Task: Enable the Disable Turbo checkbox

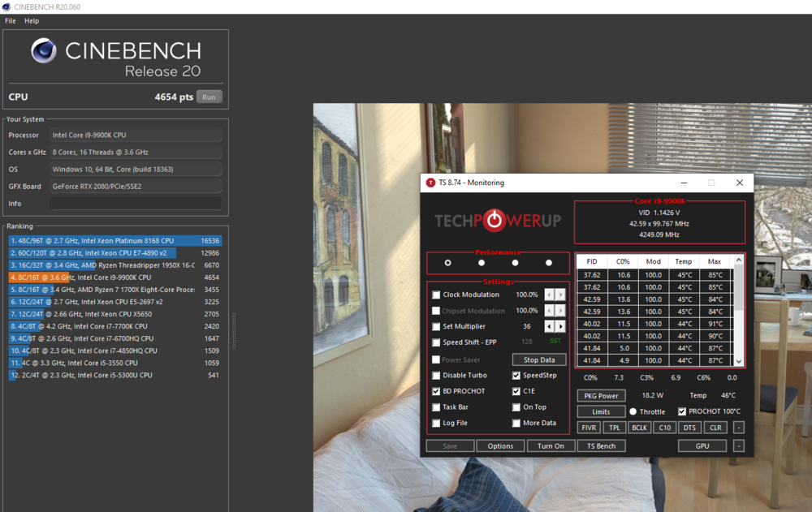Action: 437,376
